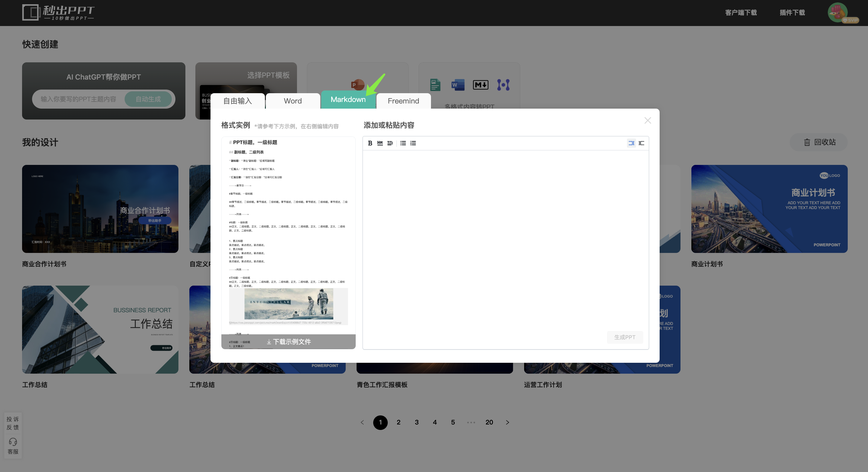Open the 投诉反馈 feedback button
The width and height of the screenshot is (868, 472).
point(13,423)
